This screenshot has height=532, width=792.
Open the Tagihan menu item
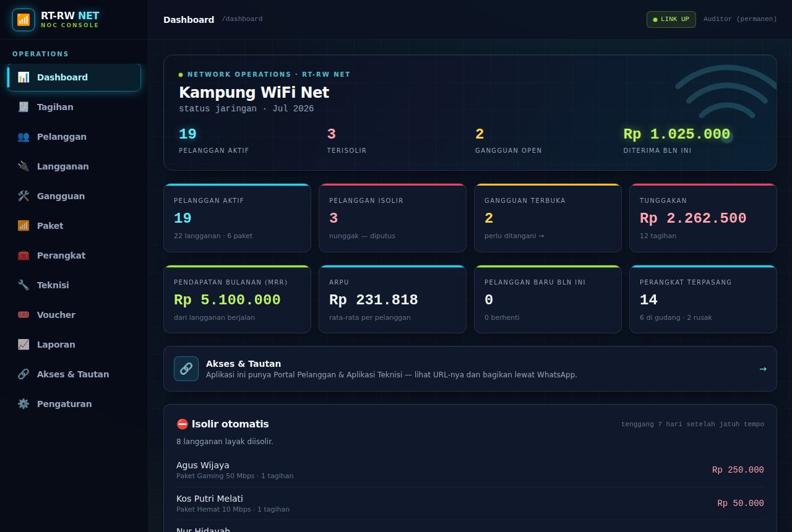[74, 107]
